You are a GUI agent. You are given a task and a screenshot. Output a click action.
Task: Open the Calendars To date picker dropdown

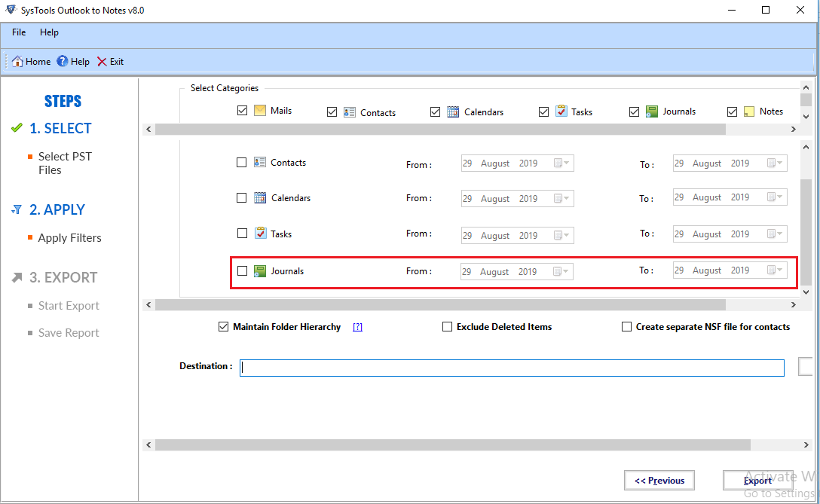click(775, 197)
